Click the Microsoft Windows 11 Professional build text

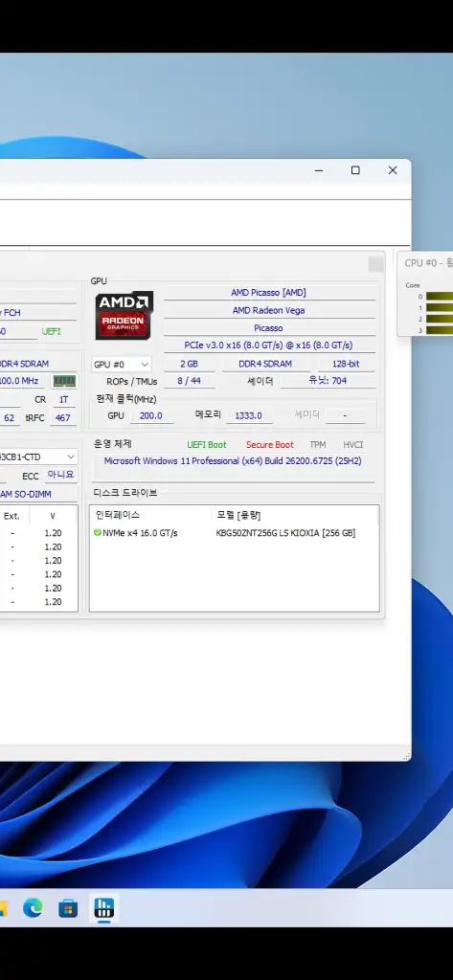(x=233, y=461)
